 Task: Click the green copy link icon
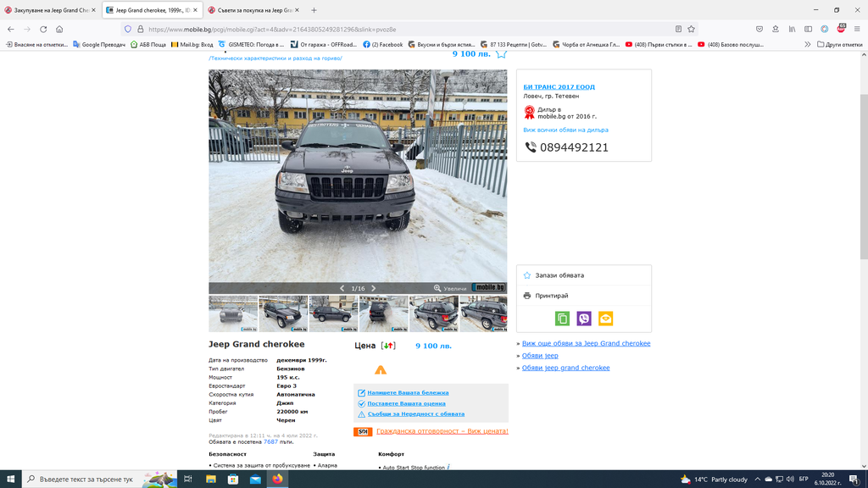point(562,319)
